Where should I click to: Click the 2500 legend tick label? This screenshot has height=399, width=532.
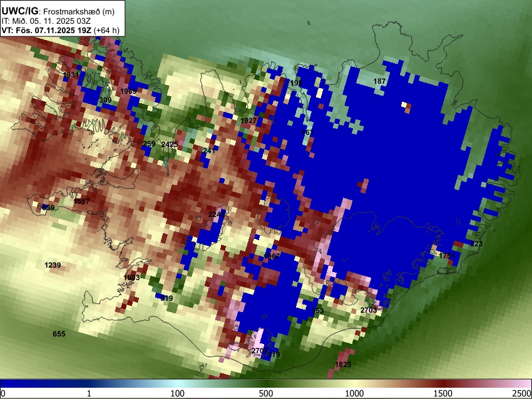tap(522, 393)
